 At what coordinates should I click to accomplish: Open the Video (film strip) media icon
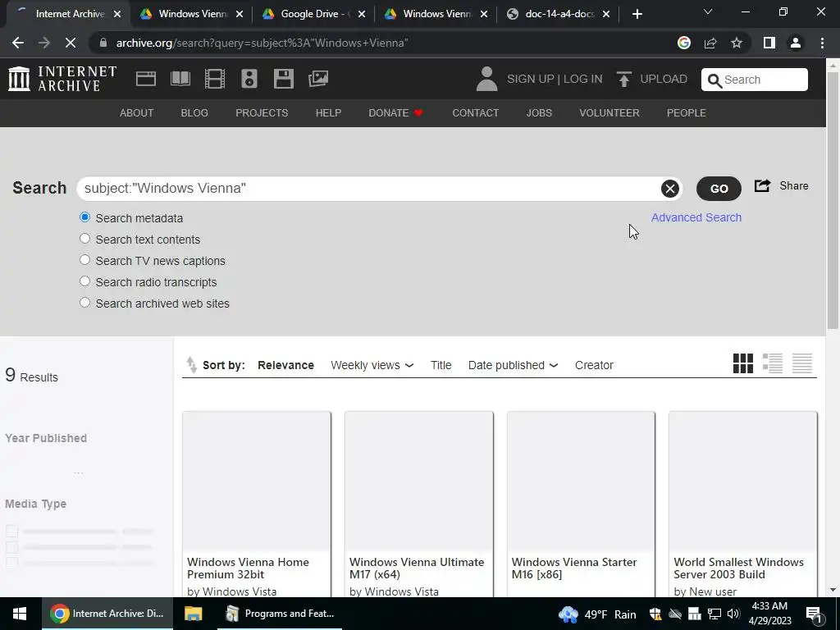coord(215,79)
